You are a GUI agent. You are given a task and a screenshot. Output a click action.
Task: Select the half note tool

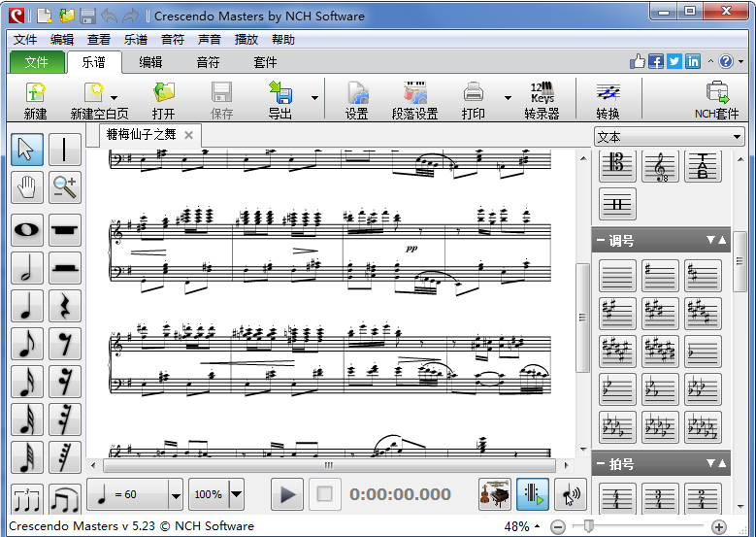pos(27,268)
